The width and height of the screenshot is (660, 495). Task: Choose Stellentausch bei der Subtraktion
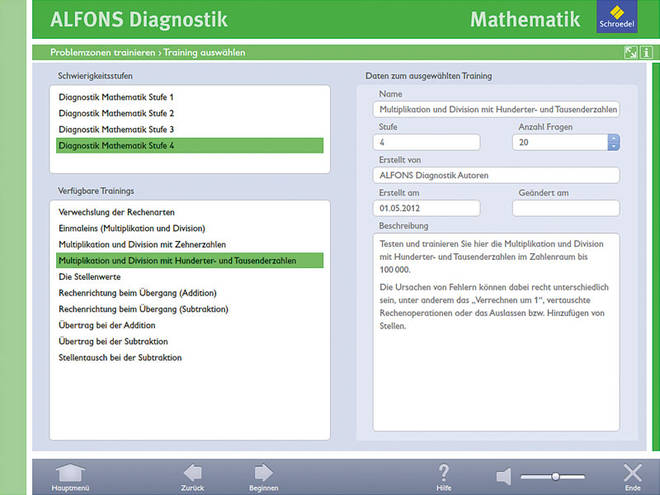190,358
